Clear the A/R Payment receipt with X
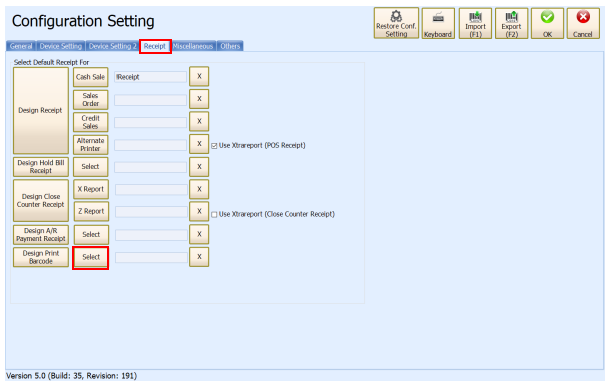This screenshot has height=387, width=608. (x=199, y=234)
